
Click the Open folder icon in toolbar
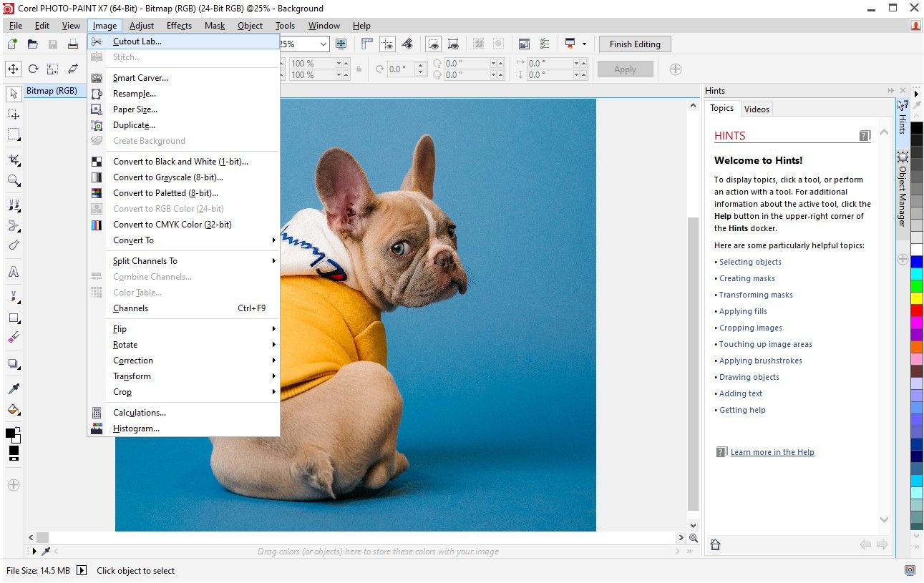[32, 44]
